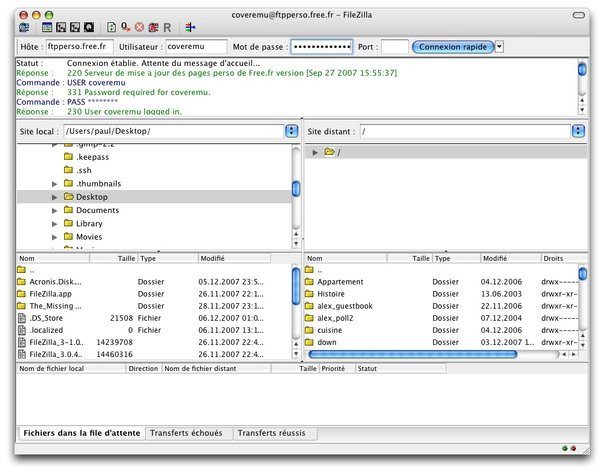Expand the Documents folder
Image resolution: width=600 pixels, height=472 pixels.
pos(55,211)
